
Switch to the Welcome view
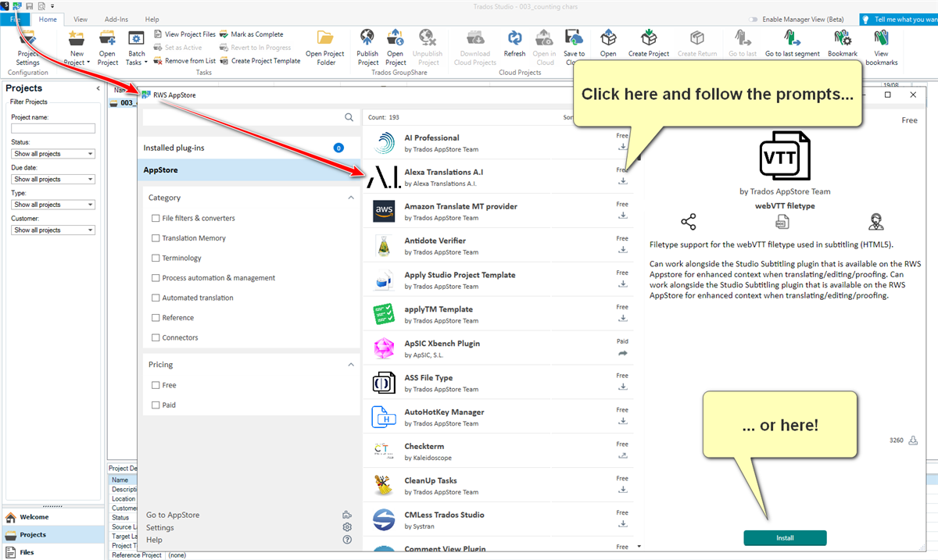tap(52, 517)
